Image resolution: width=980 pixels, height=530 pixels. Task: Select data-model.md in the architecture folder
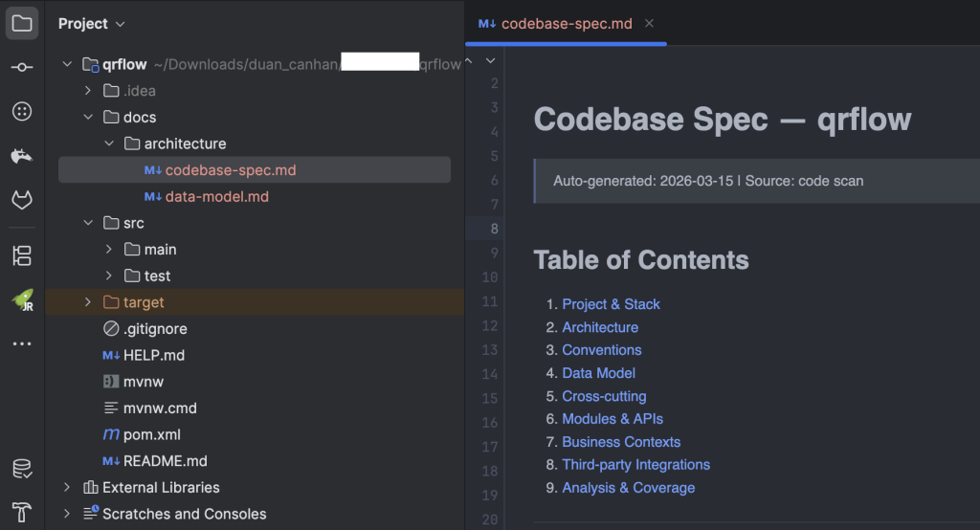[x=216, y=196]
